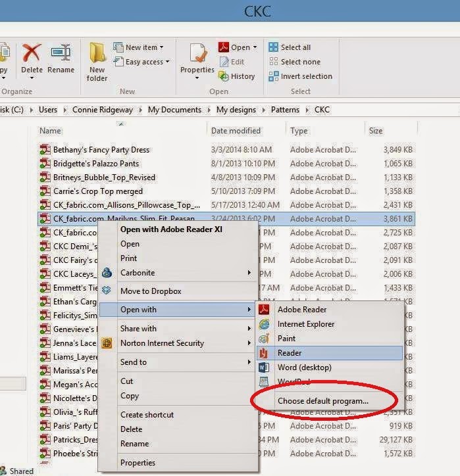Click the New folder icon

(97, 53)
